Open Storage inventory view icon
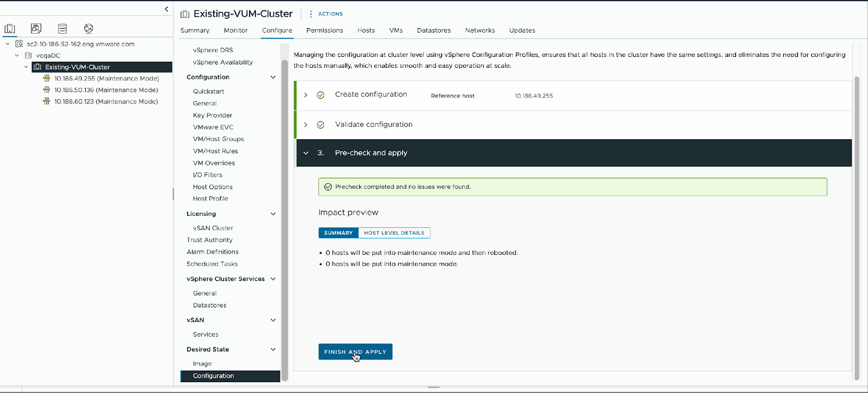The height and width of the screenshot is (393, 868). 62,28
